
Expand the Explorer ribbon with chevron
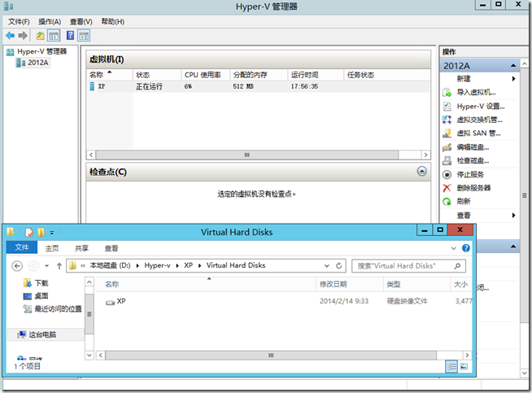pos(453,248)
